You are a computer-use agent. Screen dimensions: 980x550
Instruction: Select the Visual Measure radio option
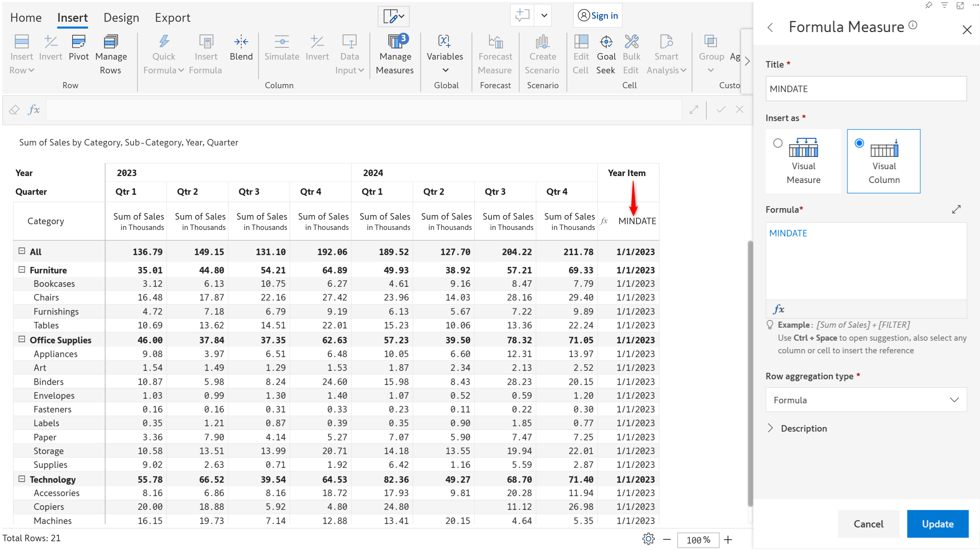tap(778, 143)
